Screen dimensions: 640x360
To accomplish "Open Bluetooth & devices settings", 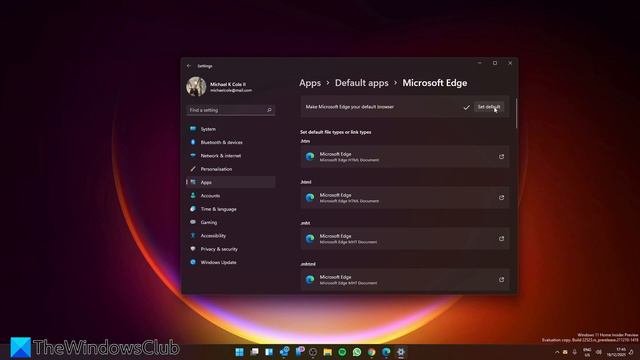I will [231, 142].
